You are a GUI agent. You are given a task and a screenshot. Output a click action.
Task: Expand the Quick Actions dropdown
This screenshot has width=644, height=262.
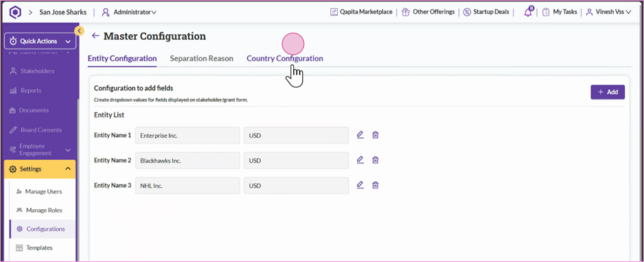click(41, 41)
